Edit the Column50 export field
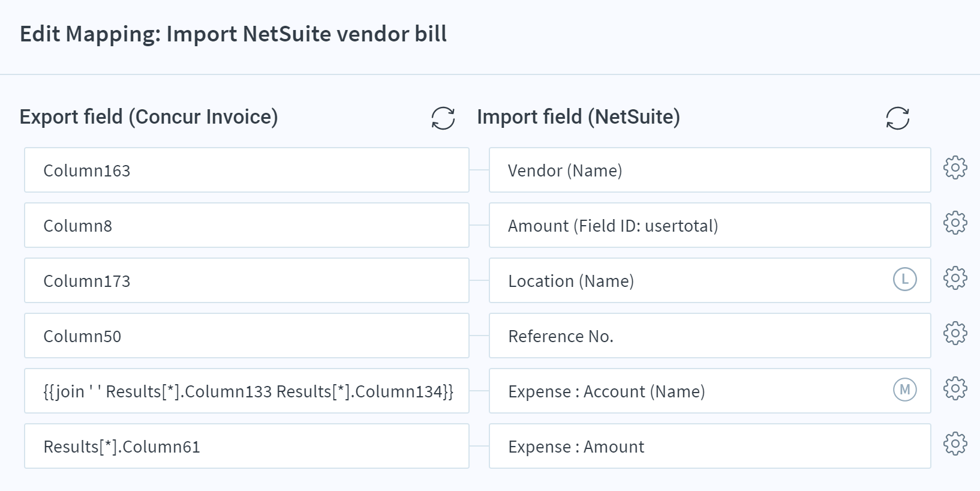 click(x=246, y=336)
